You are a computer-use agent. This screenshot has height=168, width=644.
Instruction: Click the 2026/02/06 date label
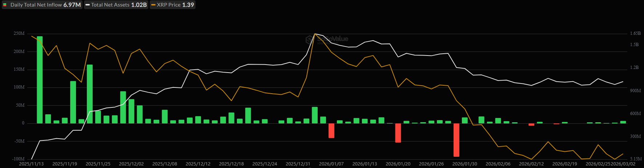click(x=498, y=164)
